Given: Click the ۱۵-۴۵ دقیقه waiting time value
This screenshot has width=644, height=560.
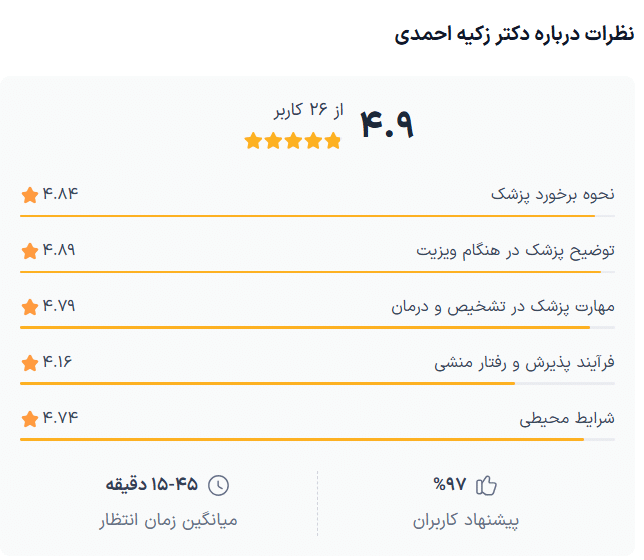Looking at the screenshot, I should [x=152, y=486].
